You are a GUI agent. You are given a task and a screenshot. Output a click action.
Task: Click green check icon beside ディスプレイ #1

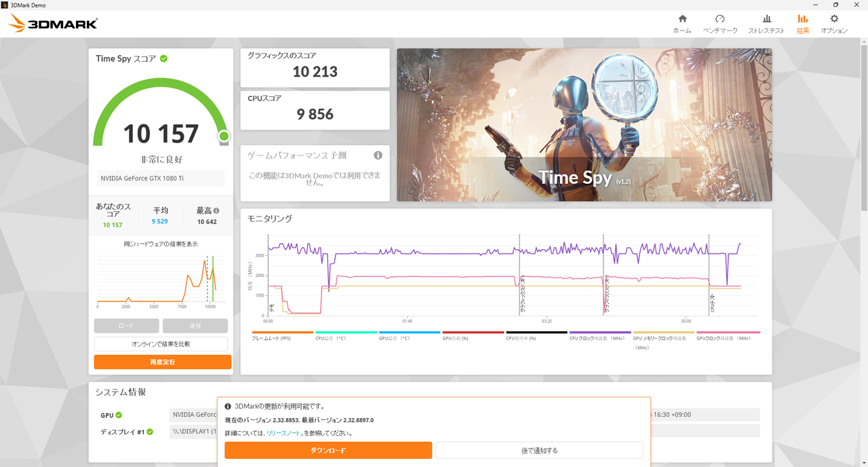pyautogui.click(x=150, y=432)
